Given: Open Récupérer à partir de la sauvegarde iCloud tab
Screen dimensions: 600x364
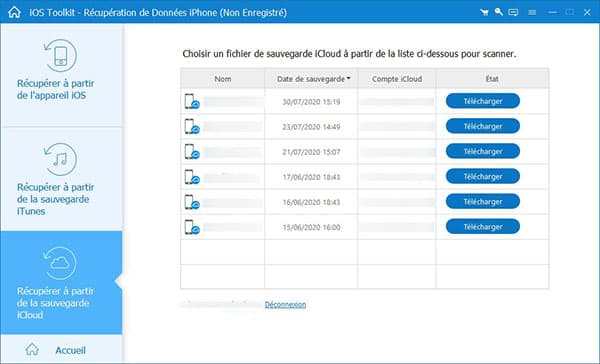Looking at the screenshot, I should 61,282.
